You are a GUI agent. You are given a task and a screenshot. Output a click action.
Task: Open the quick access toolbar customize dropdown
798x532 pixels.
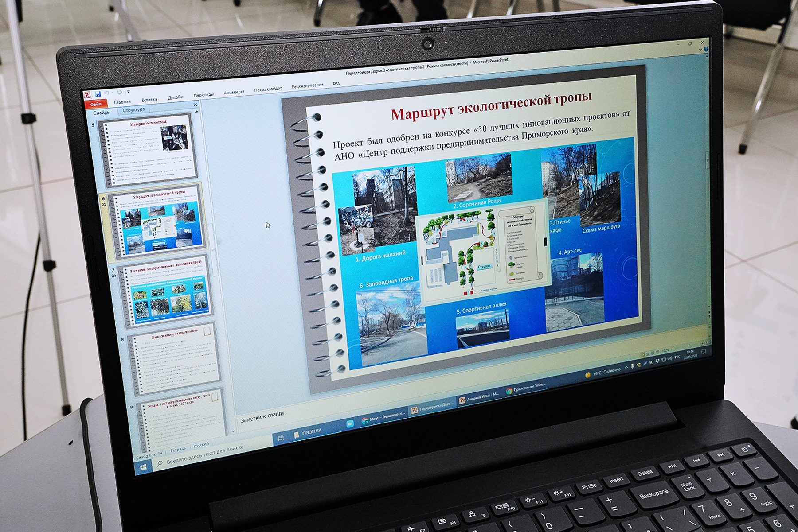pos(128,92)
